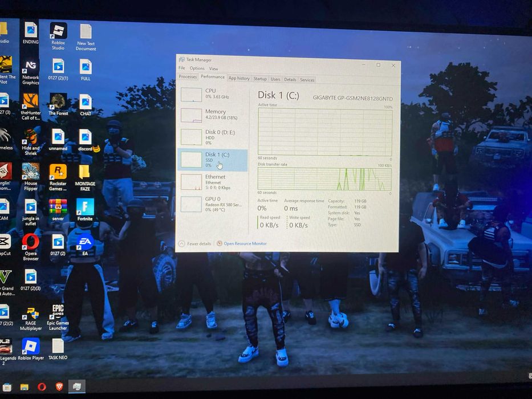Click the 0 ms Average response time value
532x399 pixels.
[291, 208]
